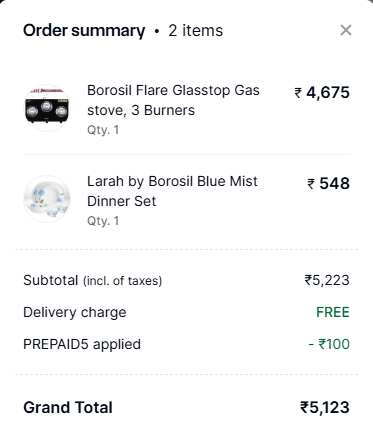Click the ₹ 4,675 price
The width and height of the screenshot is (373, 438).
322,93
